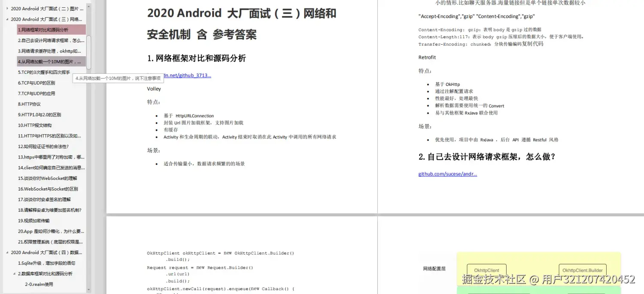The width and height of the screenshot is (644, 294).
Task: Select bookmark 2.自己去设计网络请求框架
Action: click(x=51, y=40)
